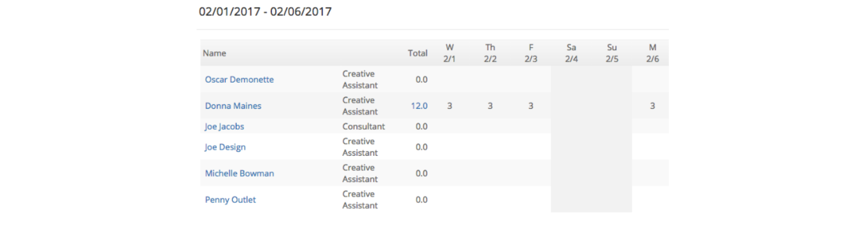Click the F 2/3 column header
Image resolution: width=868 pixels, height=229 pixels.
tap(531, 53)
